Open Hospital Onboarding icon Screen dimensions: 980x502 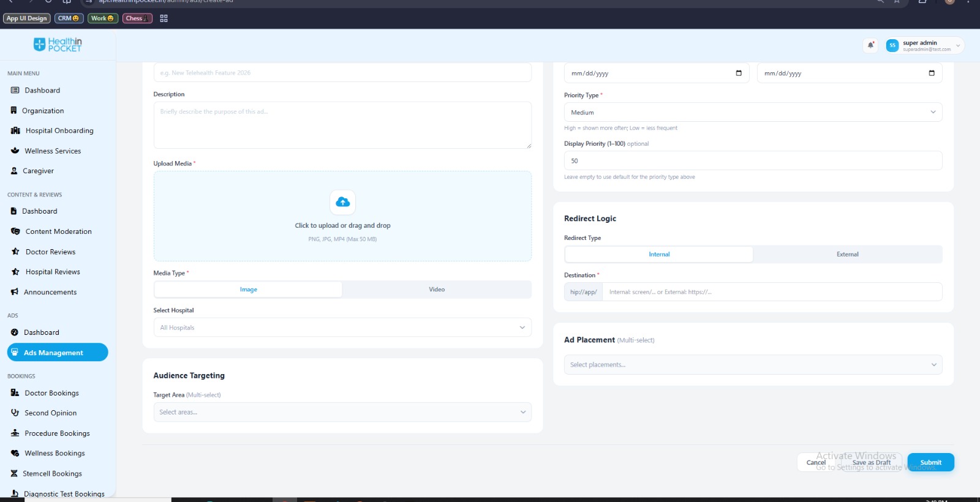pyautogui.click(x=15, y=130)
